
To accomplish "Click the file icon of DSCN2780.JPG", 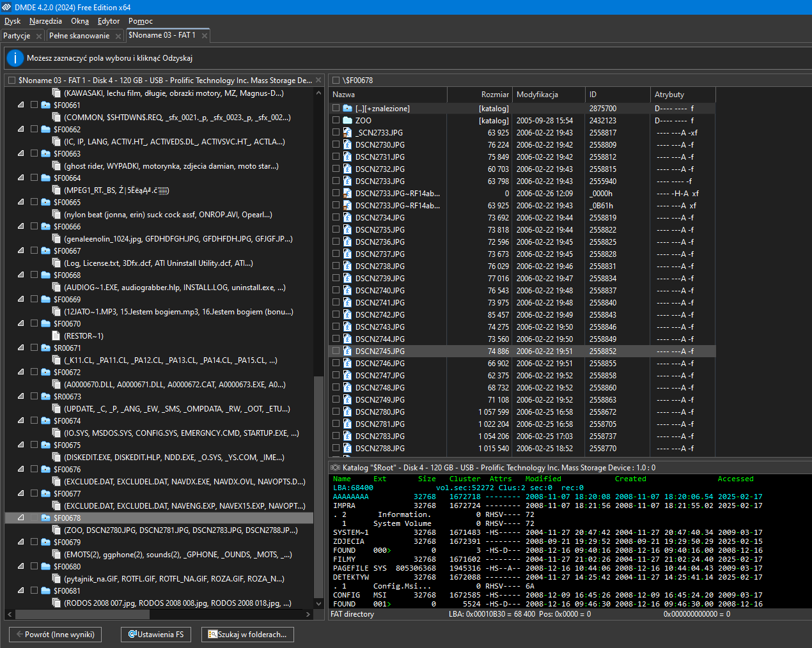I will [347, 412].
